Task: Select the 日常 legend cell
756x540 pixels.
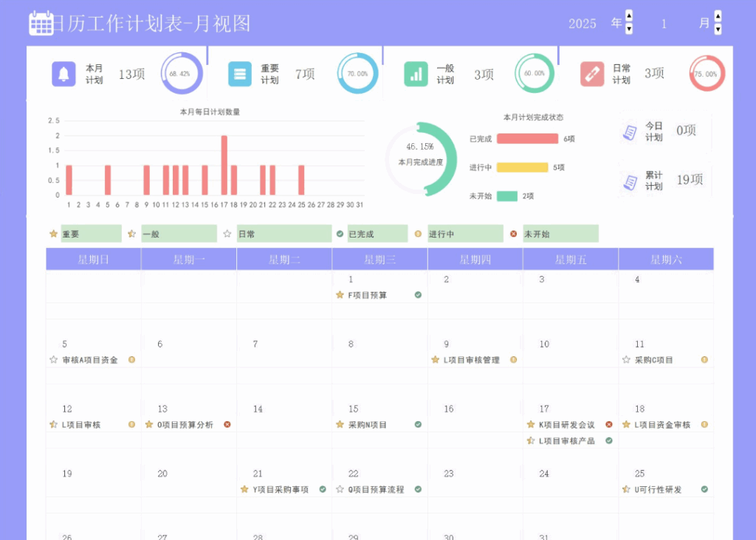Action: [284, 234]
